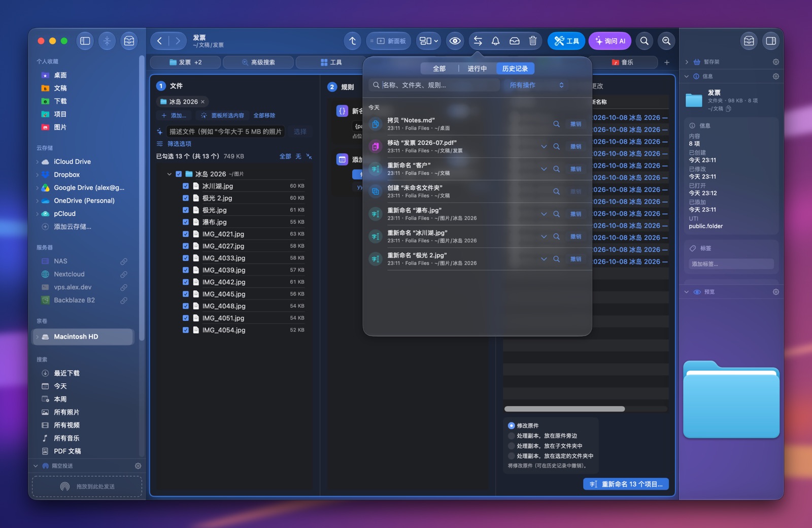Toggle the right inspector panel icon
Screen dimensions: 812x528
pos(771,41)
